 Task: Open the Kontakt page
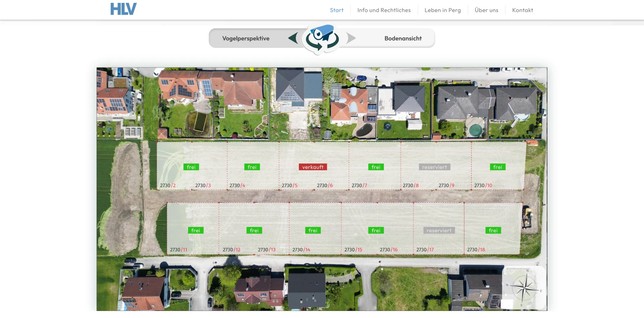(x=522, y=10)
